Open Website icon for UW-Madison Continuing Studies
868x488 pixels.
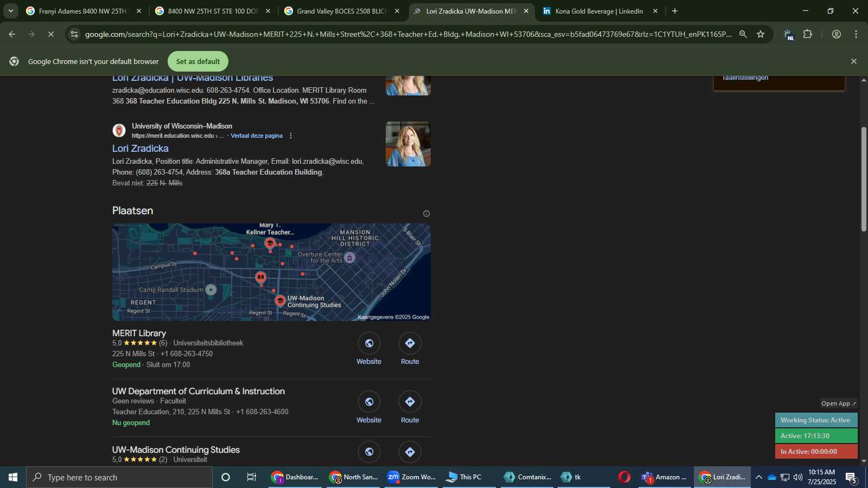[x=369, y=452]
